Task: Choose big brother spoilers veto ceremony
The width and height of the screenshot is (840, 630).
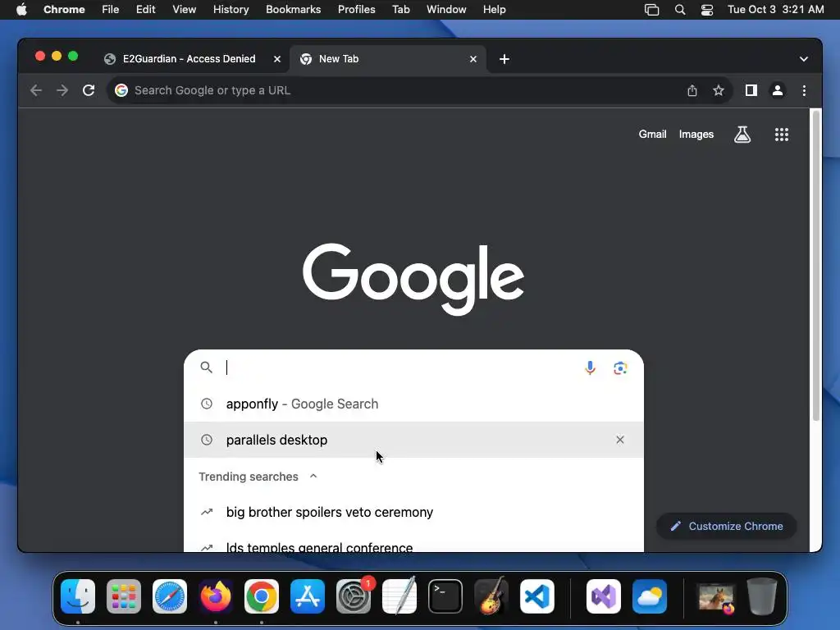Action: (x=413, y=512)
